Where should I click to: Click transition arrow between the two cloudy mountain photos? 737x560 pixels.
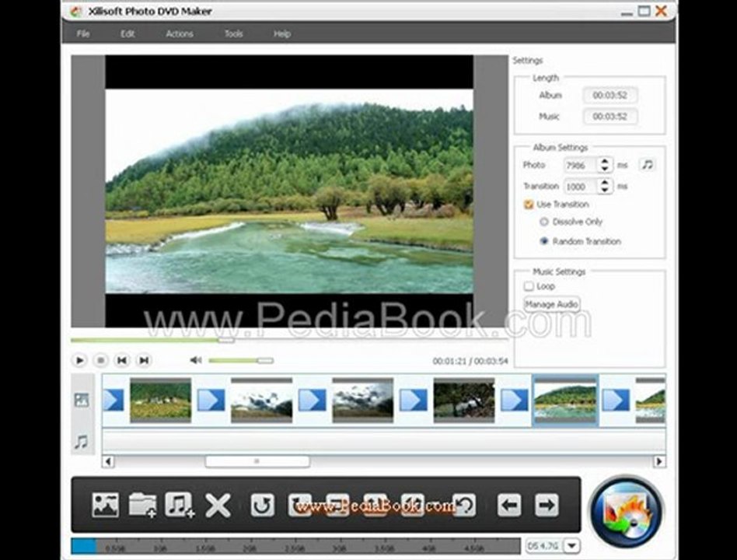pos(312,400)
